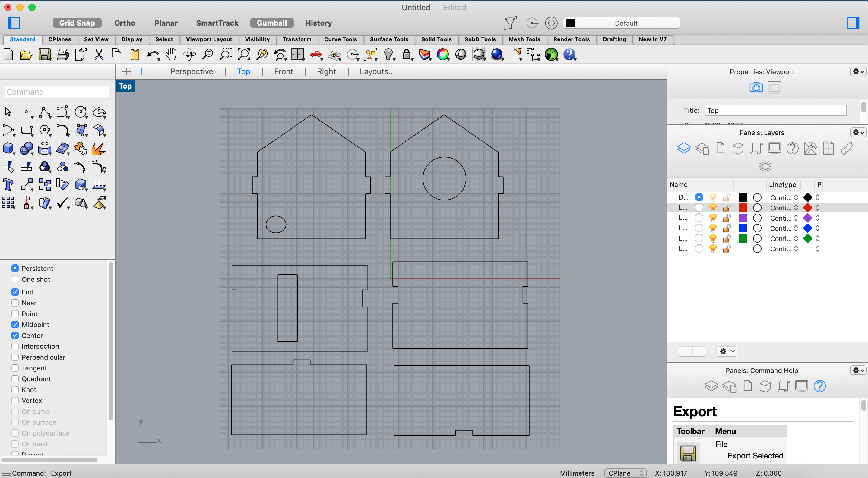Click the New document icon

click(8, 55)
